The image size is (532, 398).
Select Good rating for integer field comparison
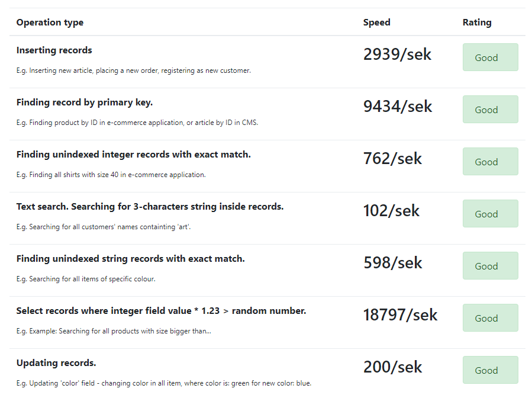pos(490,318)
